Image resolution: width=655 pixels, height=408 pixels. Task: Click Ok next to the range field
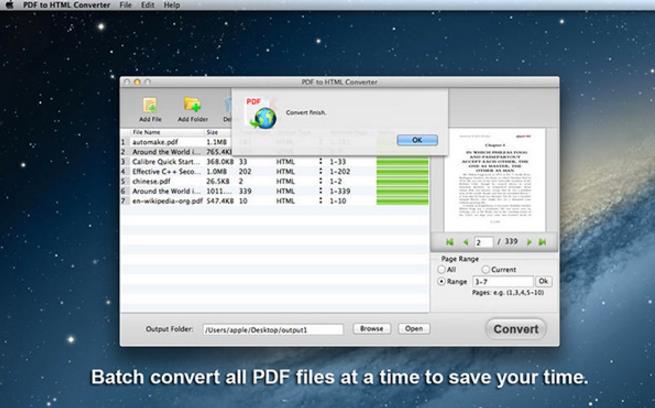pos(543,281)
